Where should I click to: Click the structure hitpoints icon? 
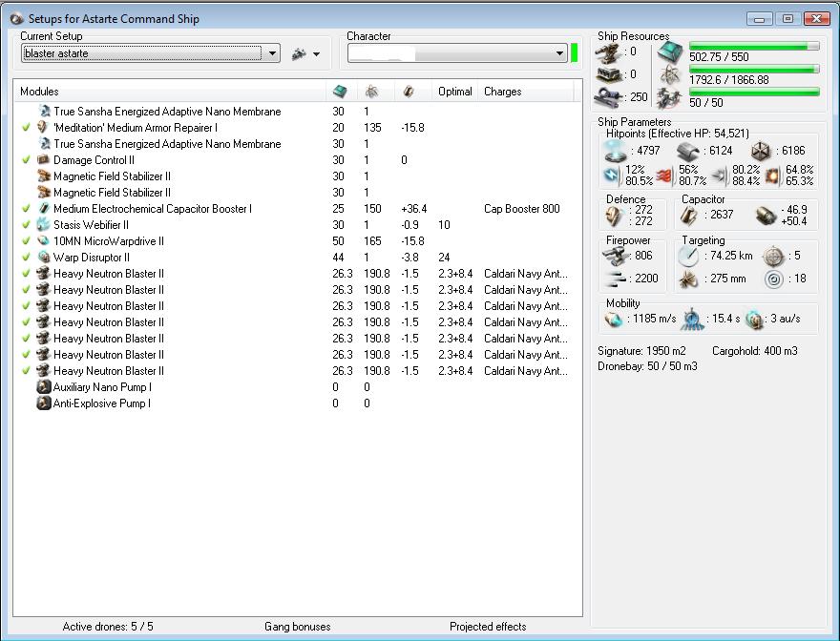[761, 150]
